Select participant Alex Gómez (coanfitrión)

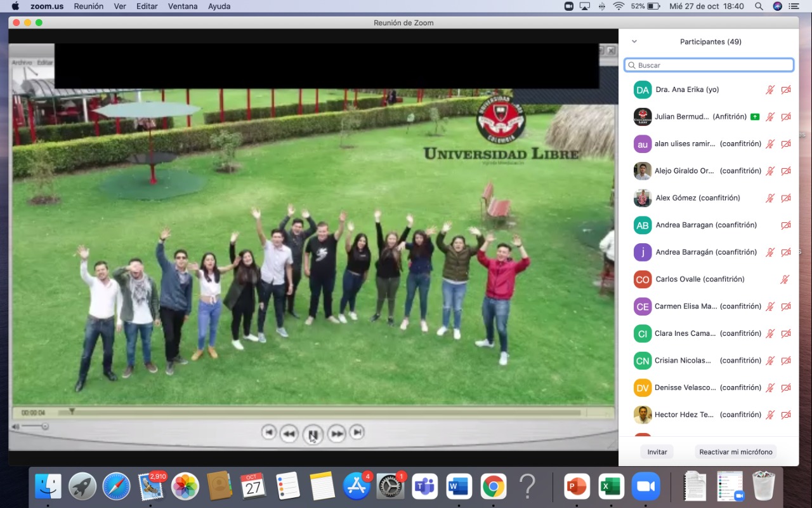(x=709, y=198)
